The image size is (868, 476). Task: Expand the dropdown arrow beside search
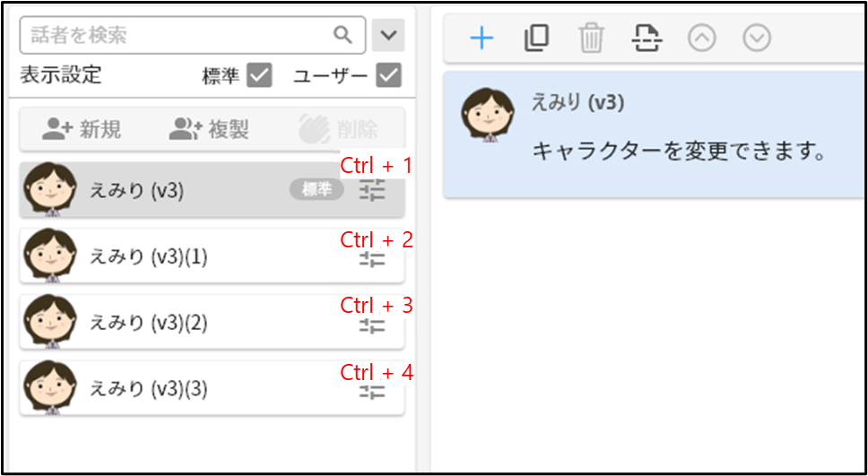[x=388, y=36]
